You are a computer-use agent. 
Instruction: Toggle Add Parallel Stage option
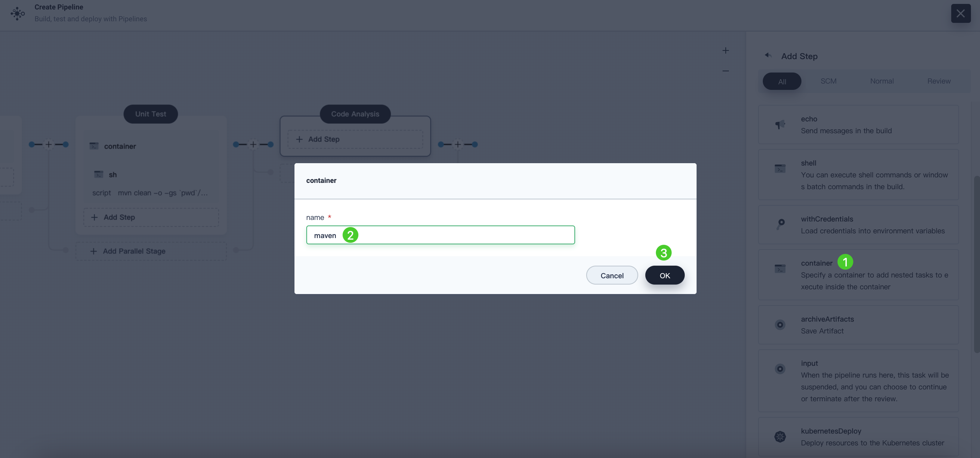(x=134, y=251)
